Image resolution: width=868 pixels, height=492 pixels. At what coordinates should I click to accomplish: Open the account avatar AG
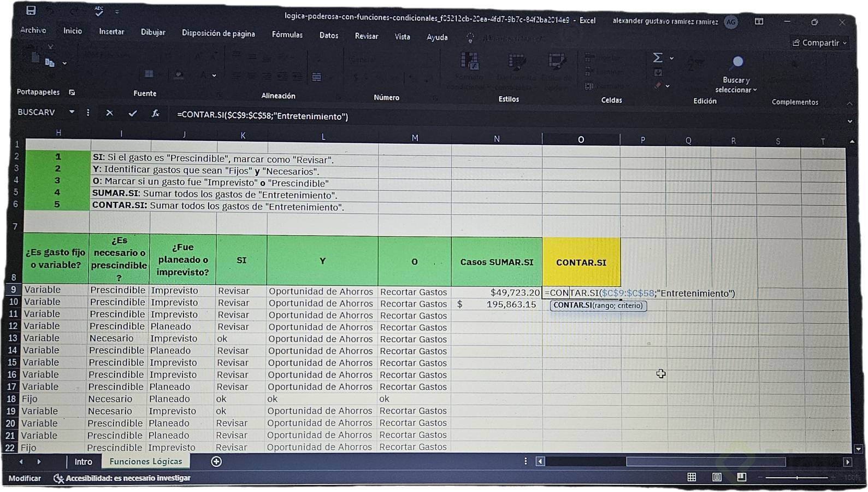point(731,22)
